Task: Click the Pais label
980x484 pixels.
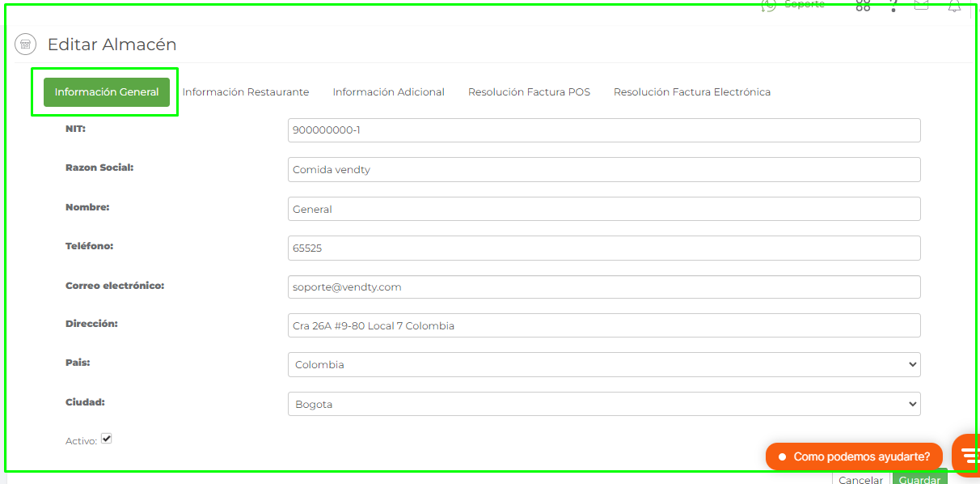Action: (78, 363)
